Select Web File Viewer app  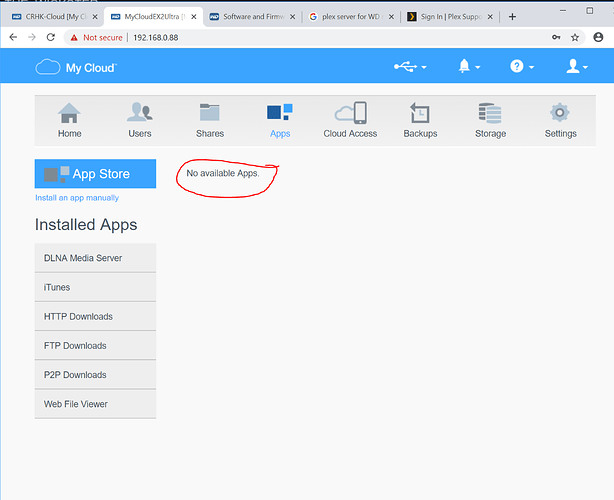pyautogui.click(x=95, y=404)
